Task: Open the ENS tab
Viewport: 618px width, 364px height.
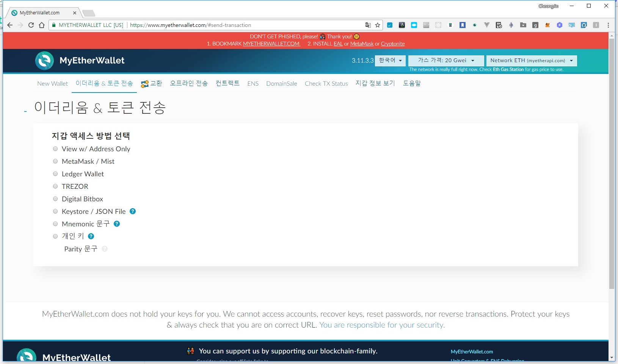Action: coord(253,83)
